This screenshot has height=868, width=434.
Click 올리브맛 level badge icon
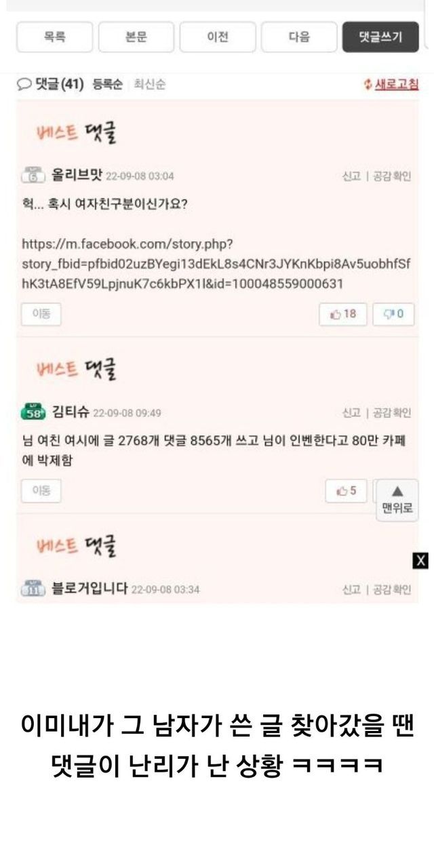(33, 175)
